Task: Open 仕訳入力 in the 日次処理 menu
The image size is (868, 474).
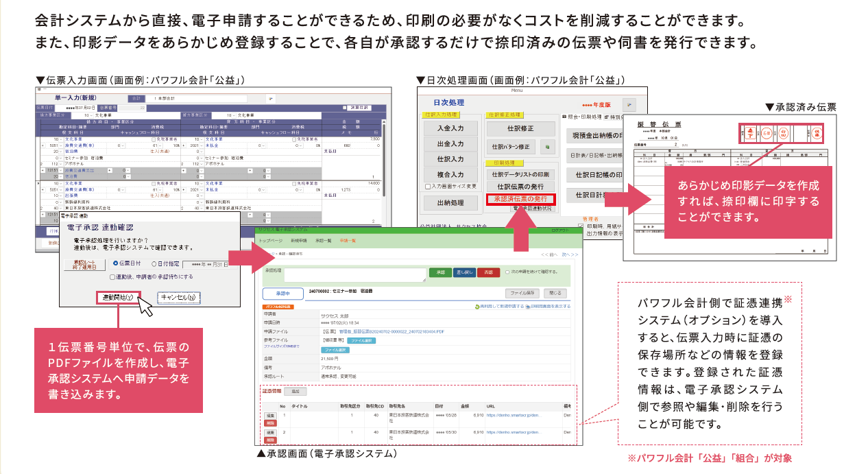Action: click(450, 159)
